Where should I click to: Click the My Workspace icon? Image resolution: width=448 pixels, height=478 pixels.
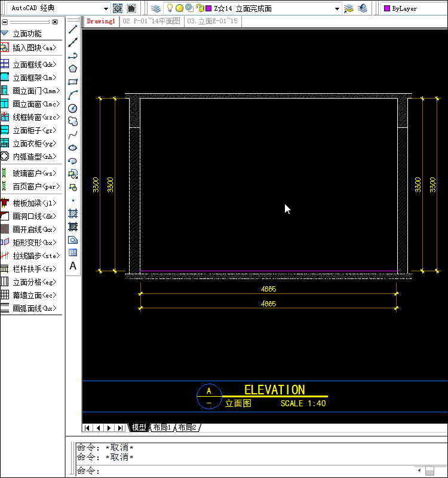[x=131, y=8]
